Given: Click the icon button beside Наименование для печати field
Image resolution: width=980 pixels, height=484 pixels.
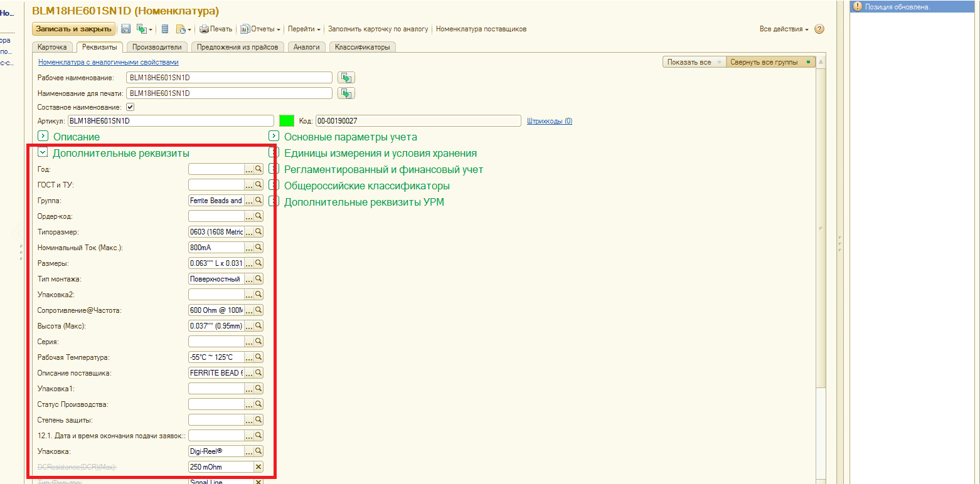Looking at the screenshot, I should [x=346, y=93].
